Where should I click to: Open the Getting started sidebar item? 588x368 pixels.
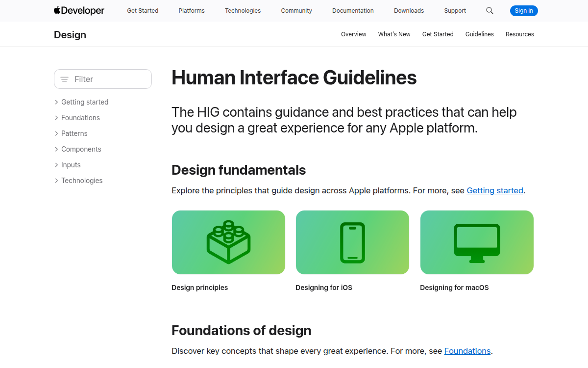(x=85, y=102)
